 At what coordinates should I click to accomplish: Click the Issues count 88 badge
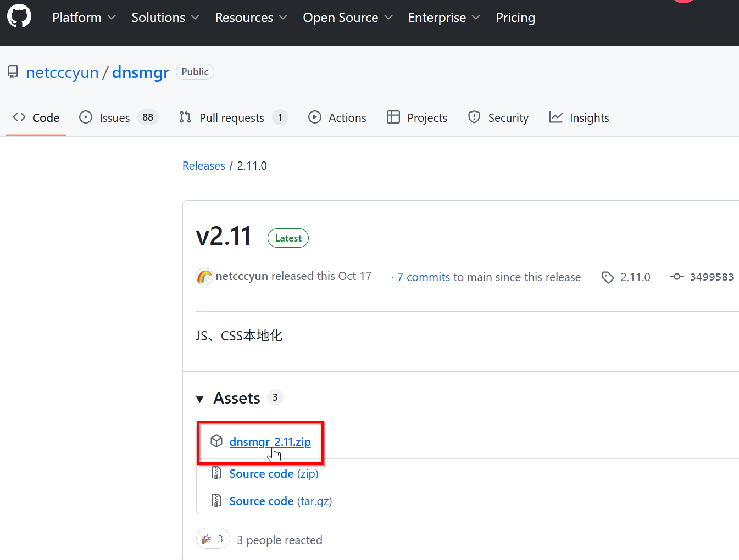pyautogui.click(x=148, y=117)
